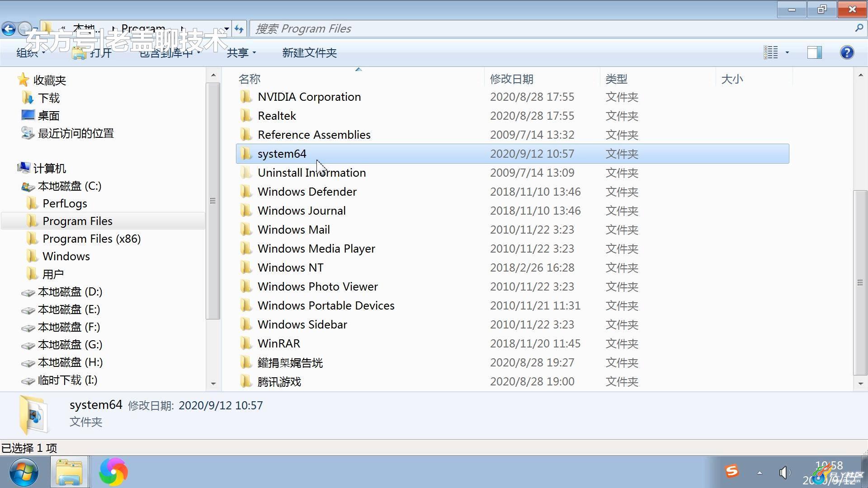Select Windows Media Player folder icon

pos(246,249)
